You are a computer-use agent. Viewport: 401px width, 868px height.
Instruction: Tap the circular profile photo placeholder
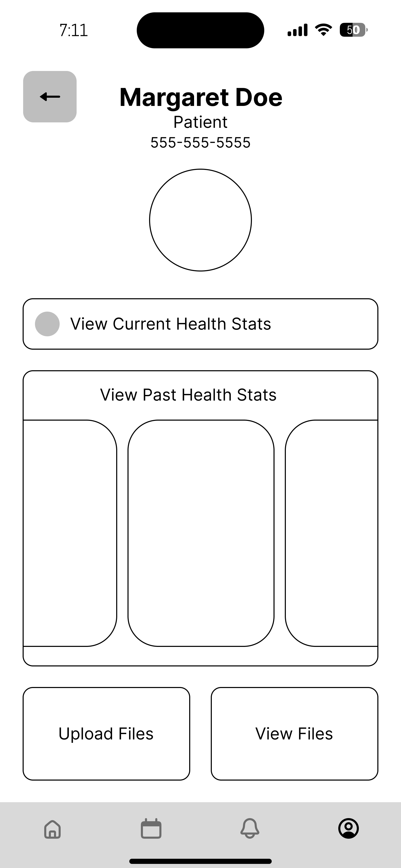pos(200,220)
